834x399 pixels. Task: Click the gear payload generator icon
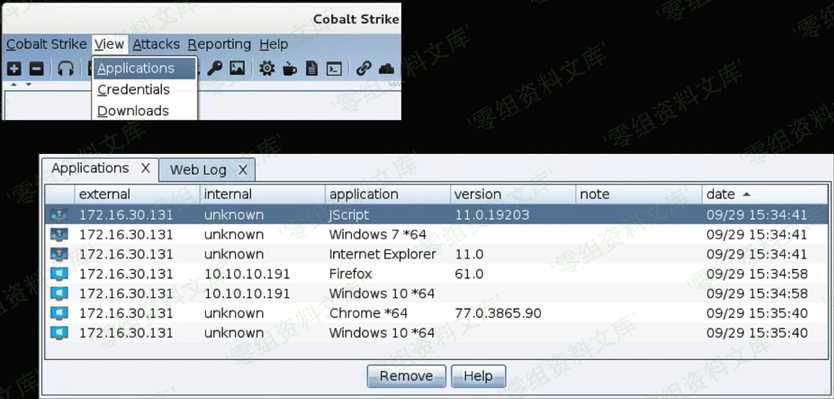point(267,68)
